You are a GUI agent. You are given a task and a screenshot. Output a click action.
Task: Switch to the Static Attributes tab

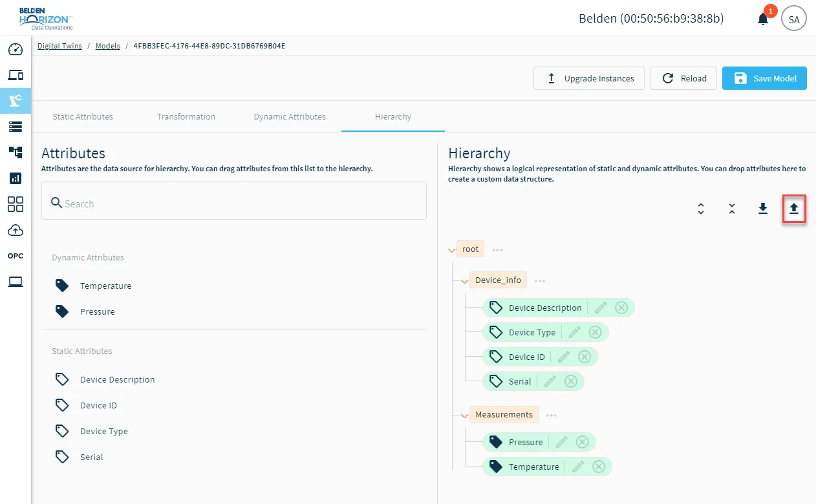(x=83, y=117)
